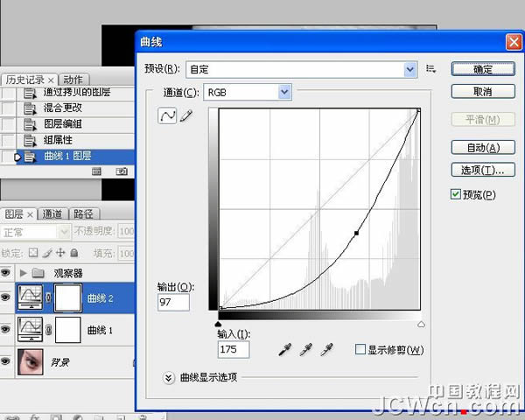
Task: Switch to the 历史记录 tab
Action: click(x=25, y=80)
